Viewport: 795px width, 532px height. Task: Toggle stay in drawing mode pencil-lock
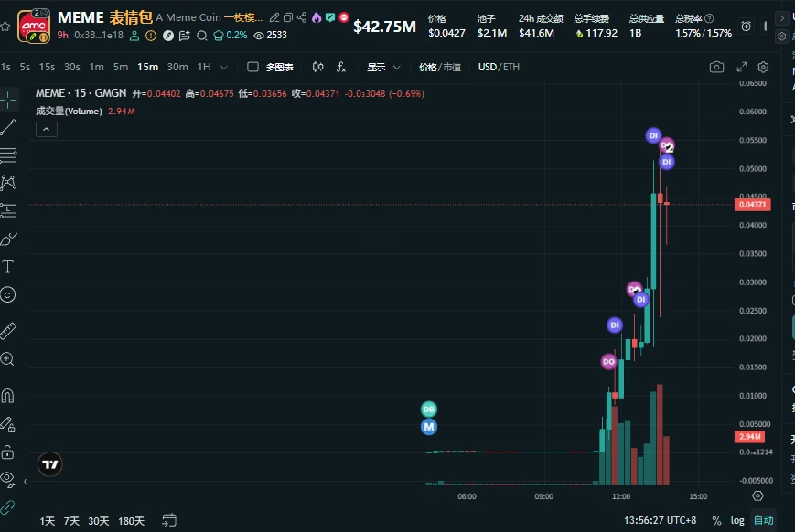8,424
